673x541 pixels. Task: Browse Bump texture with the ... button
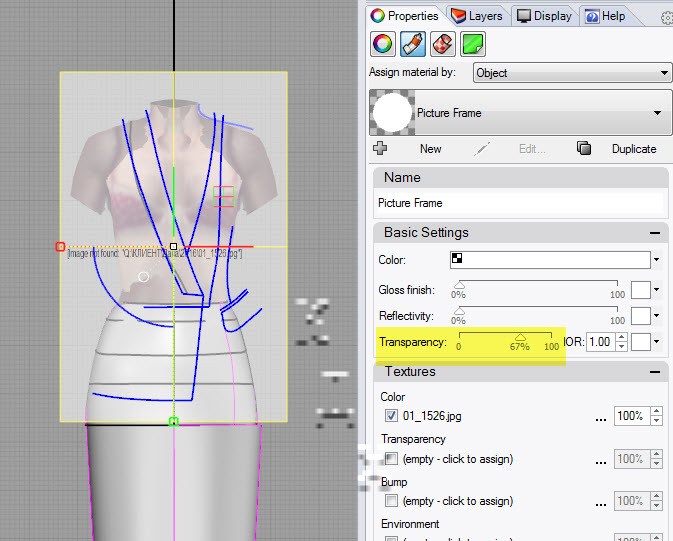(601, 504)
